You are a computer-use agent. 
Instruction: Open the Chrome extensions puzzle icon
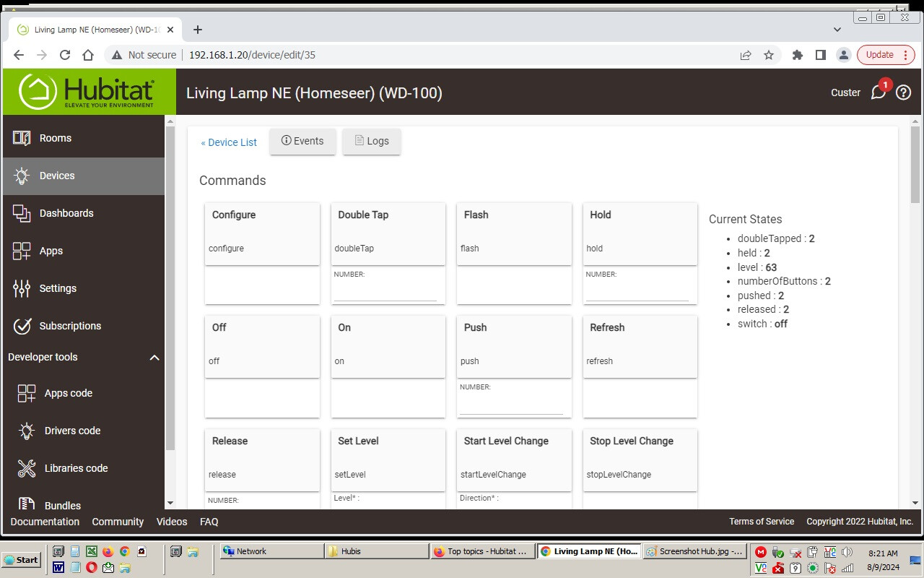(x=798, y=55)
